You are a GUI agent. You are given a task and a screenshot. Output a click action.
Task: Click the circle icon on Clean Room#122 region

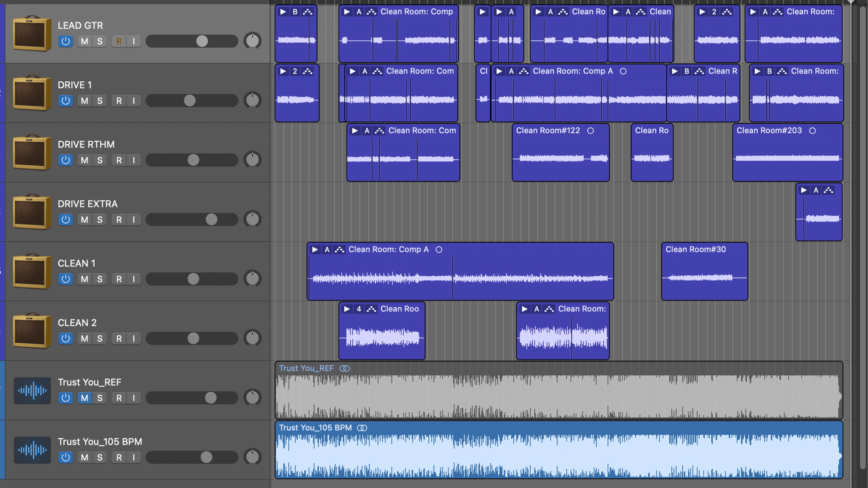tap(591, 131)
